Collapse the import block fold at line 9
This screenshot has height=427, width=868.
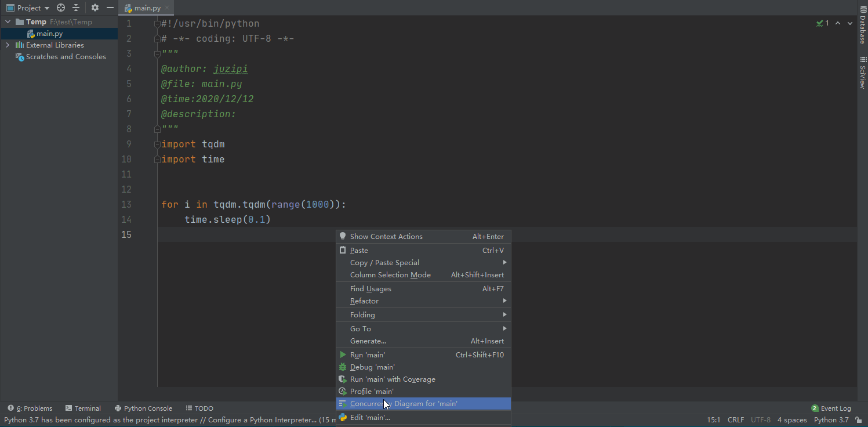coord(157,144)
